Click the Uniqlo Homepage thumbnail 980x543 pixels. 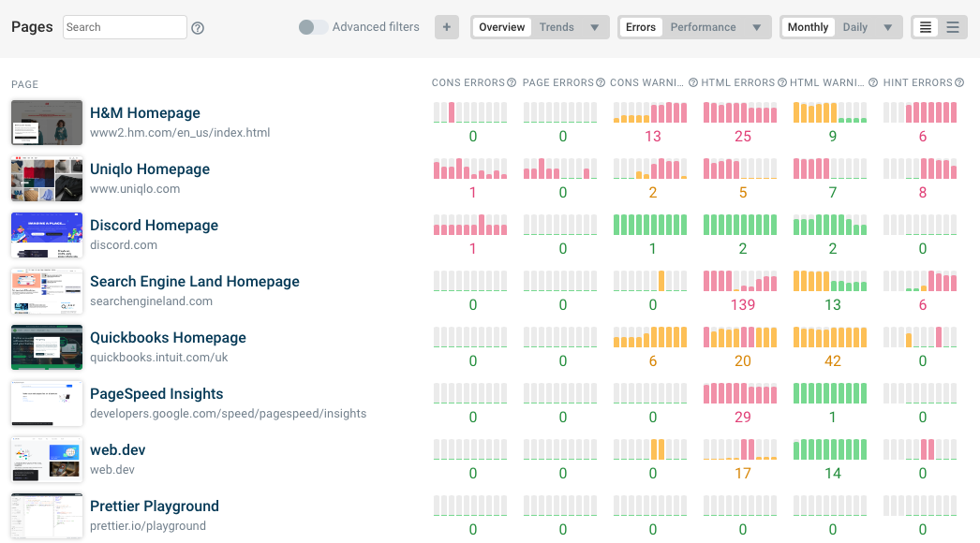tap(47, 179)
